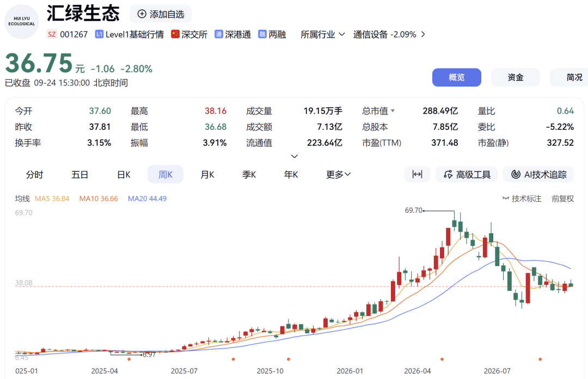The height and width of the screenshot is (379, 588).
Task: Click the MA20 44.49 indicator label
Action: (x=148, y=199)
